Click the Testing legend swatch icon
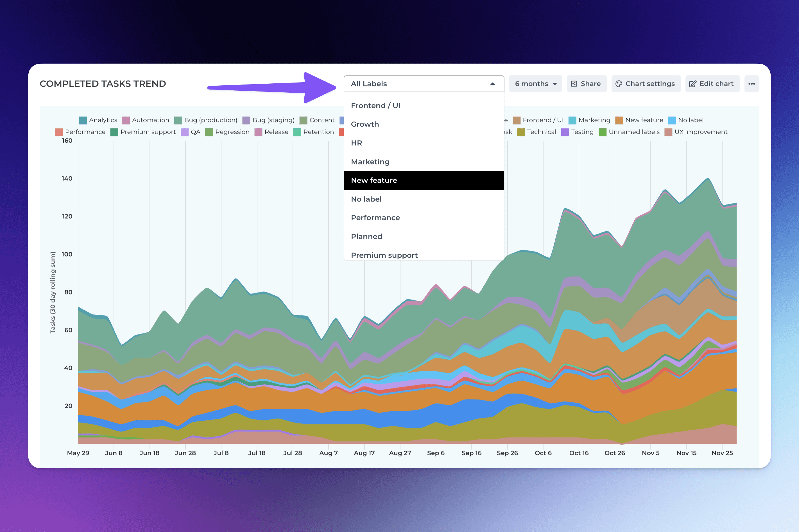The image size is (799, 532). click(x=565, y=132)
